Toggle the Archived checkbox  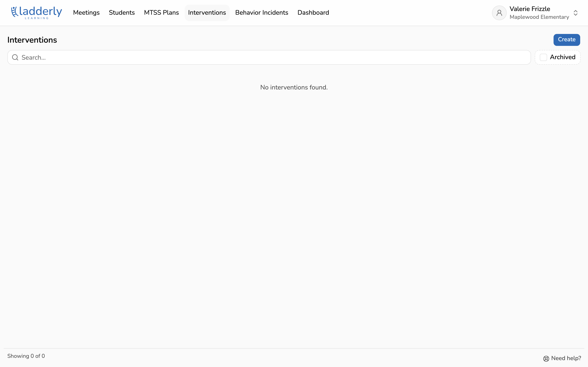[543, 57]
